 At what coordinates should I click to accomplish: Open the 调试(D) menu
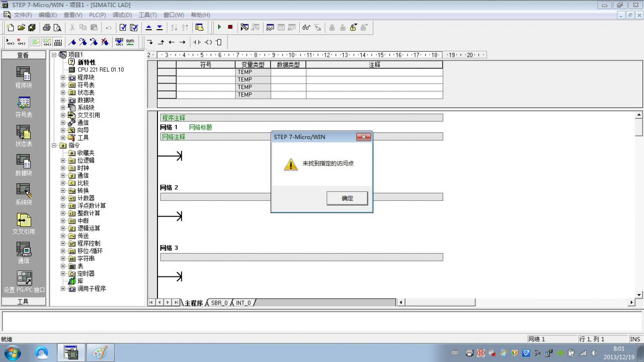pos(122,15)
